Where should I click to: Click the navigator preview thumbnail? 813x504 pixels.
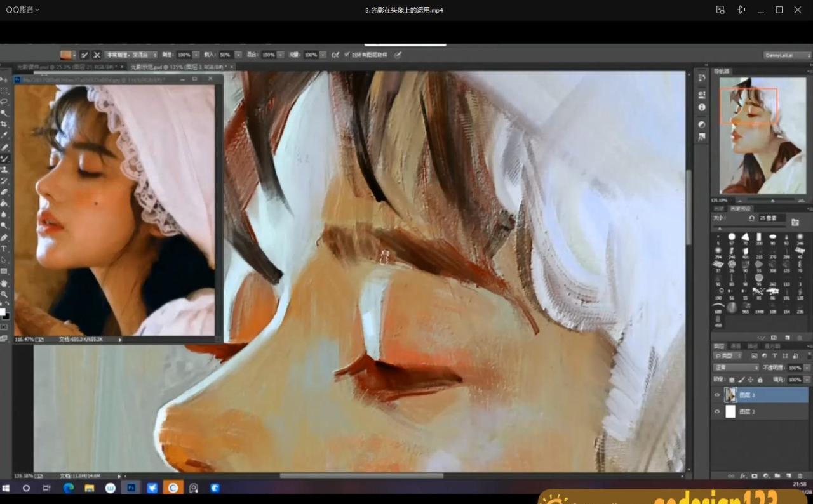762,135
